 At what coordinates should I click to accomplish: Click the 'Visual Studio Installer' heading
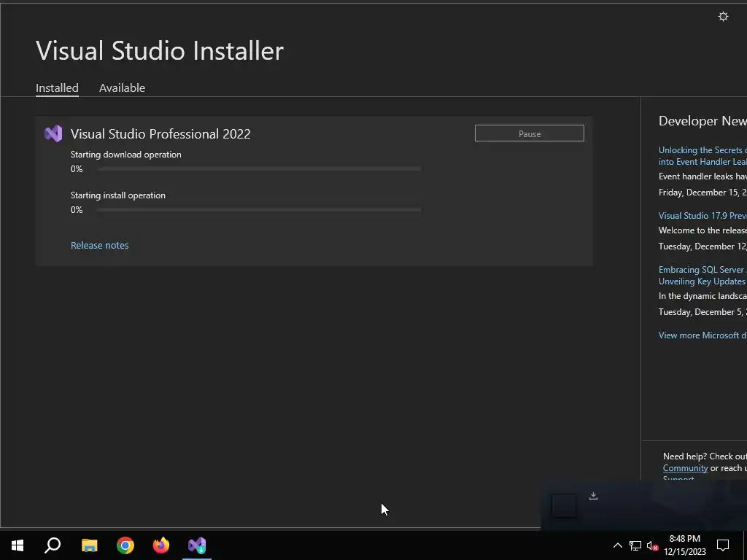pyautogui.click(x=160, y=50)
